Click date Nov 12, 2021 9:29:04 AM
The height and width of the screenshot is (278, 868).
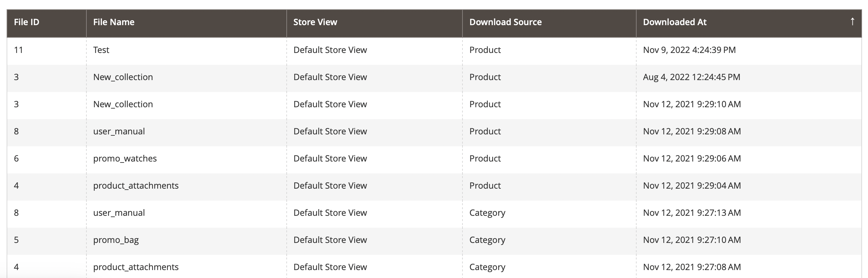tap(692, 186)
